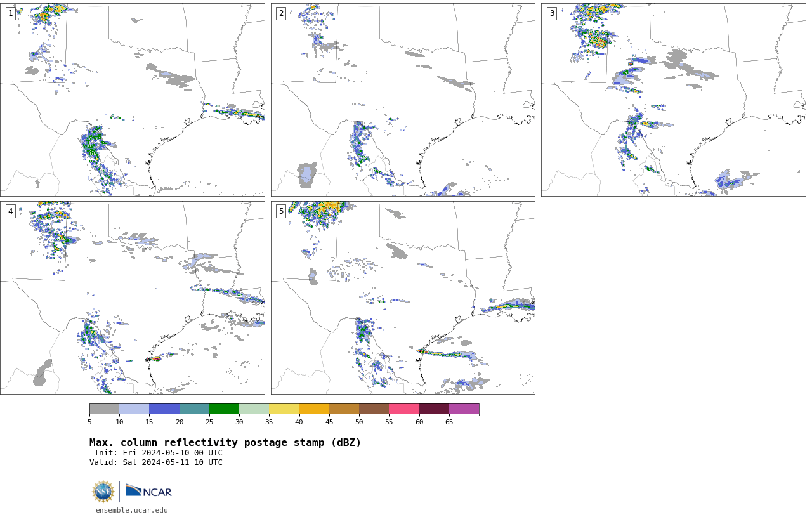Image resolution: width=812 pixels, height=517 pixels.
Task: Click the member number 4 label box
Action: tap(10, 211)
